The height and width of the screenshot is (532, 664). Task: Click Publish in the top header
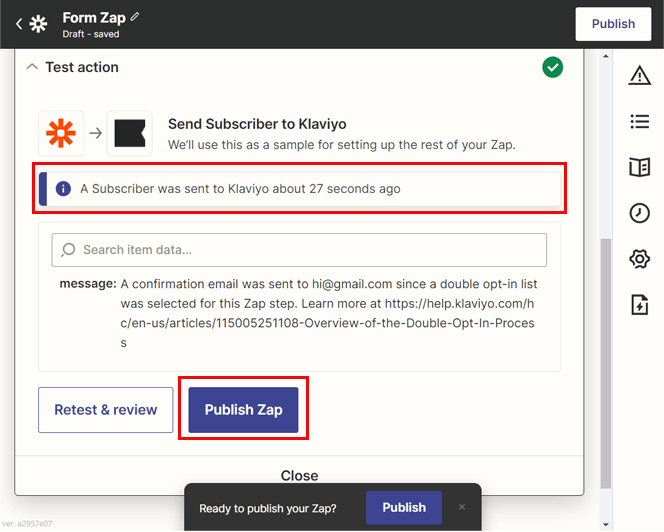coord(613,24)
